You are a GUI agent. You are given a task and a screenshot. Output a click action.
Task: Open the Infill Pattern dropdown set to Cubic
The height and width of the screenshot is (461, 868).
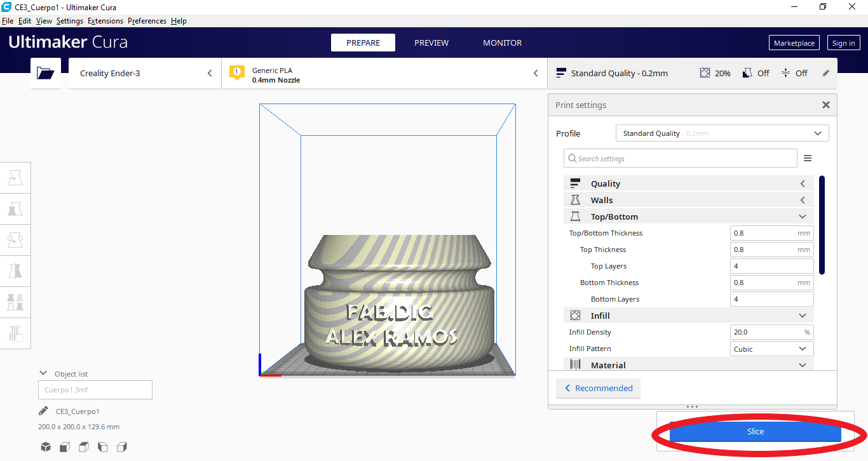(x=772, y=349)
